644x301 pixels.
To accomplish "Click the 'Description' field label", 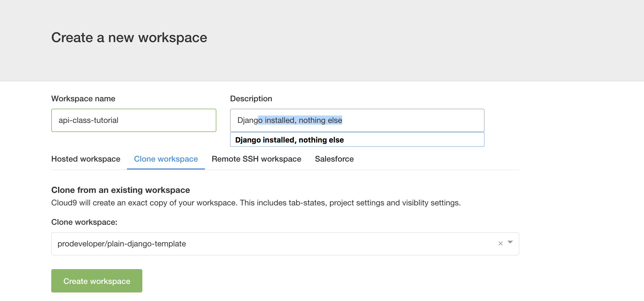I will coord(251,99).
